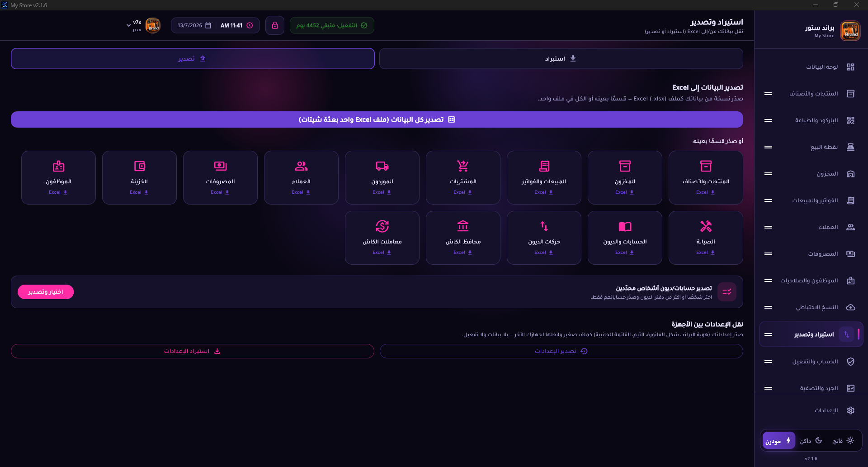Viewport: 868px width, 467px height.
Task: Expand the المنتجات والأصناف sidebar handle
Action: 768,94
